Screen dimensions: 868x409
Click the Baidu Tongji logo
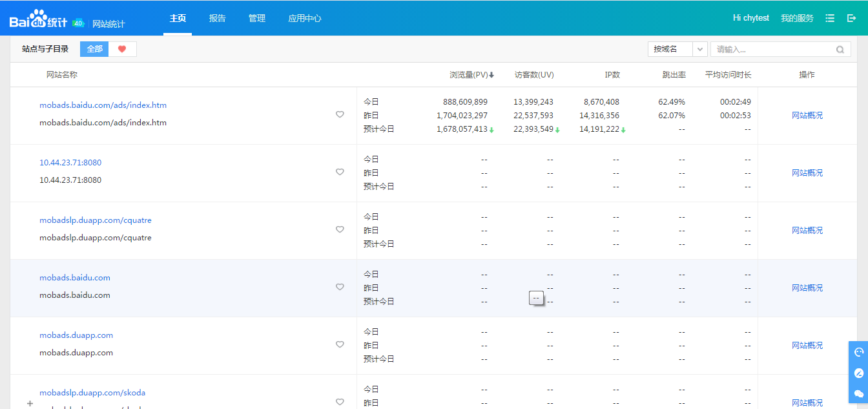pos(39,21)
